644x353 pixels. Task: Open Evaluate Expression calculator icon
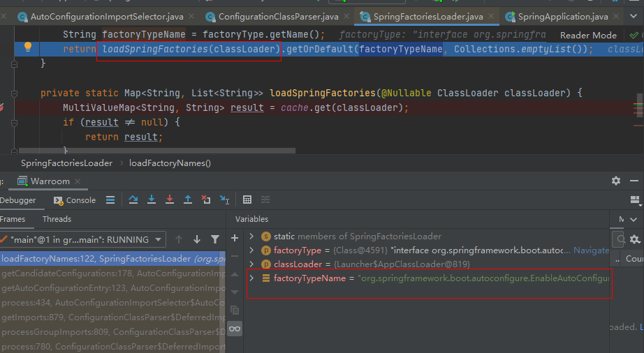pos(247,200)
